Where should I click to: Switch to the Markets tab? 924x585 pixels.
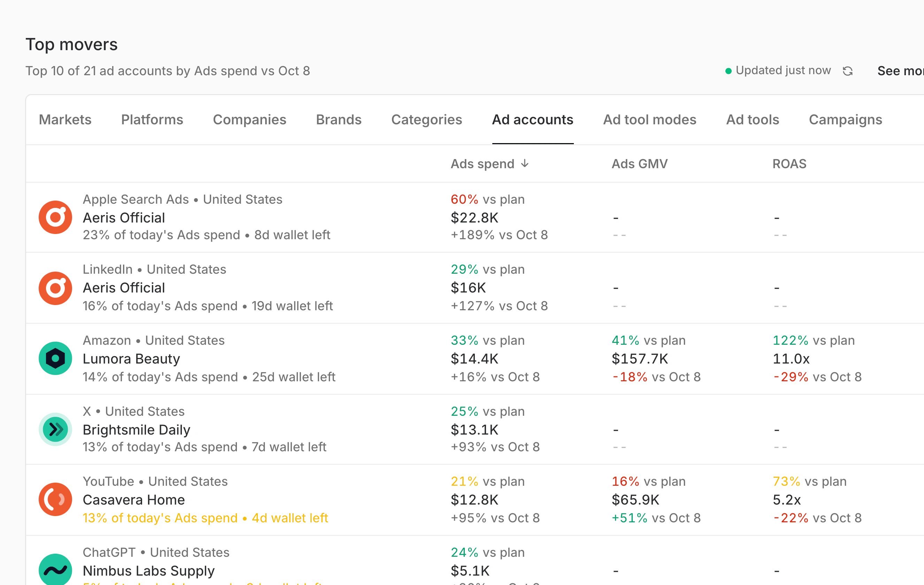pos(65,120)
